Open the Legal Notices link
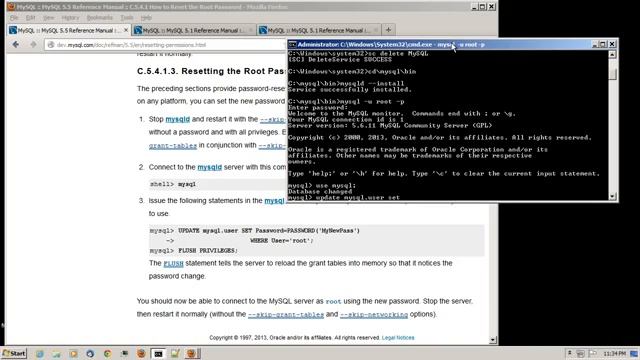The width and height of the screenshot is (640, 360). pos(398,338)
